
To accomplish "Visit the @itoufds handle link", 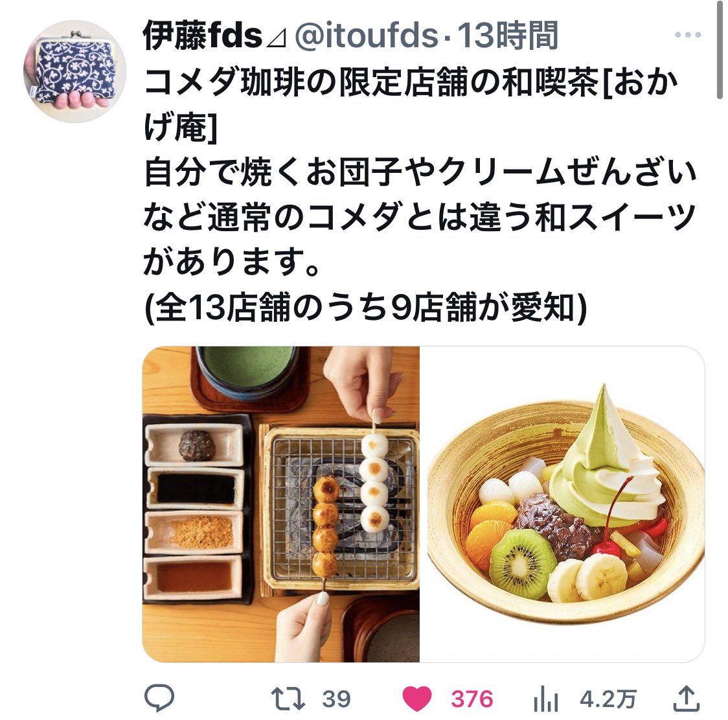I will click(x=367, y=35).
